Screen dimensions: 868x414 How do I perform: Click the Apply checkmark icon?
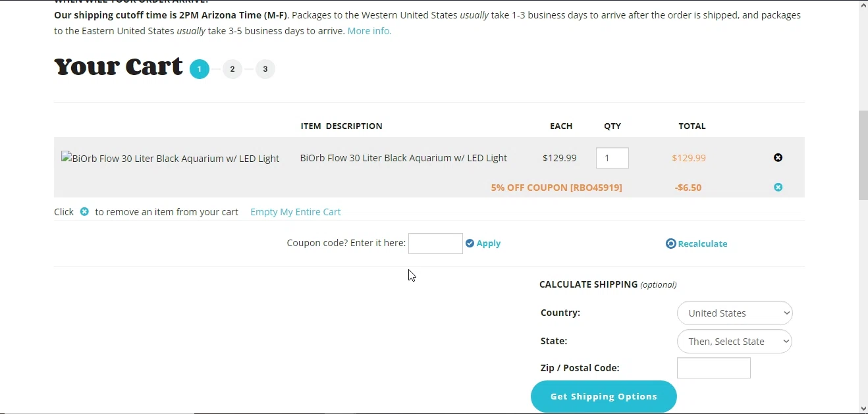(470, 244)
